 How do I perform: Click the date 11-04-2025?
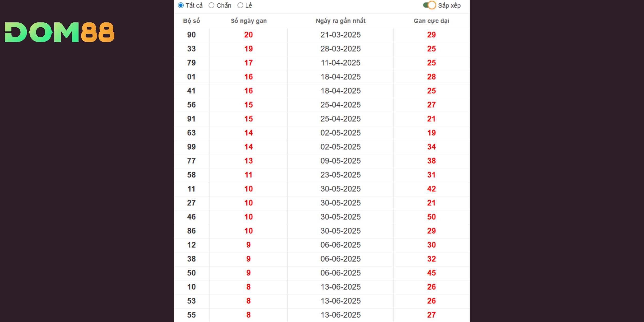pyautogui.click(x=341, y=63)
